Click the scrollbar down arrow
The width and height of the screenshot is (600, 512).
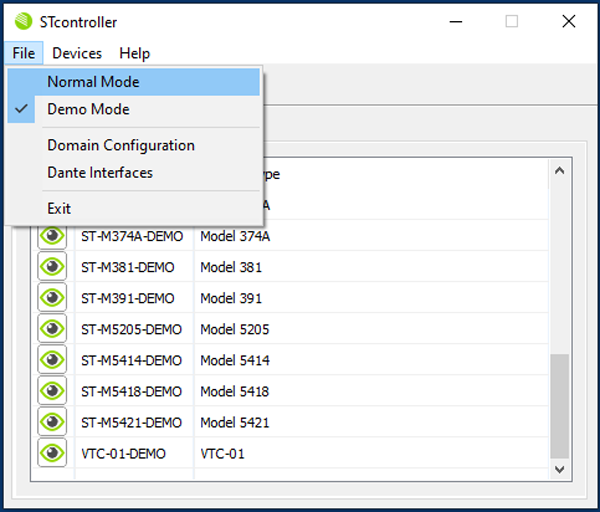(560, 467)
